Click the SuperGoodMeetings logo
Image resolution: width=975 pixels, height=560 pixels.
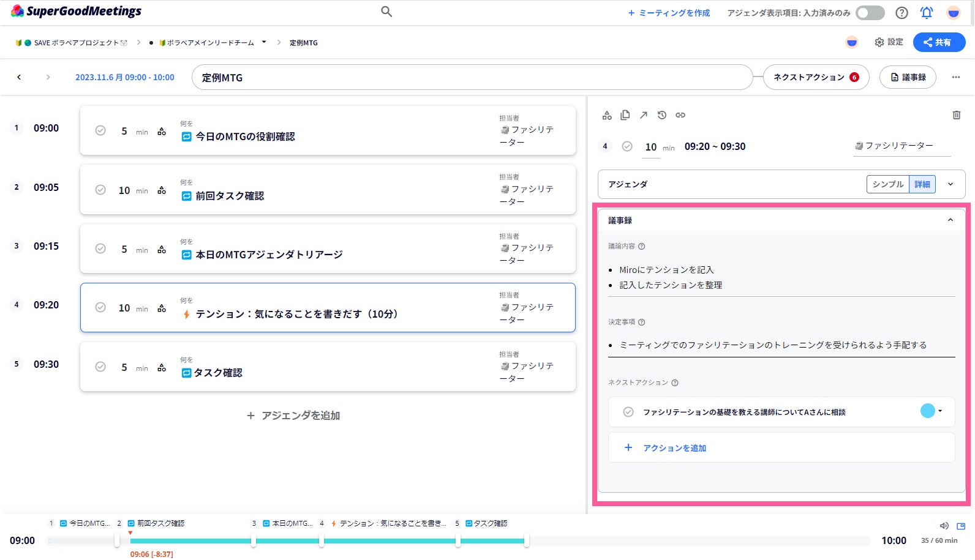pyautogui.click(x=76, y=11)
